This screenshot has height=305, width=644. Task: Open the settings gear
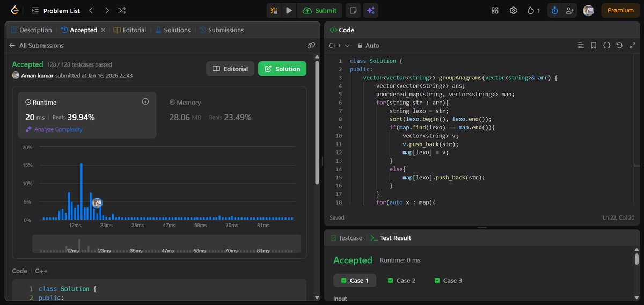(x=513, y=10)
